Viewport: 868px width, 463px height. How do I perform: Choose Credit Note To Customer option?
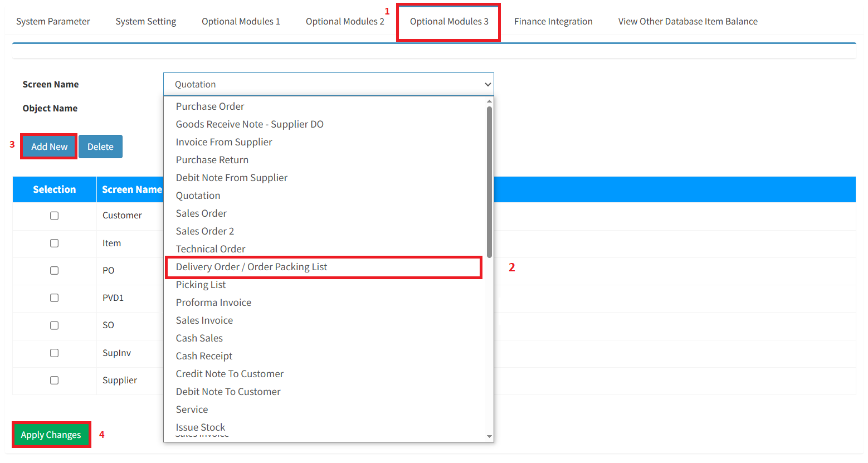pyautogui.click(x=230, y=374)
